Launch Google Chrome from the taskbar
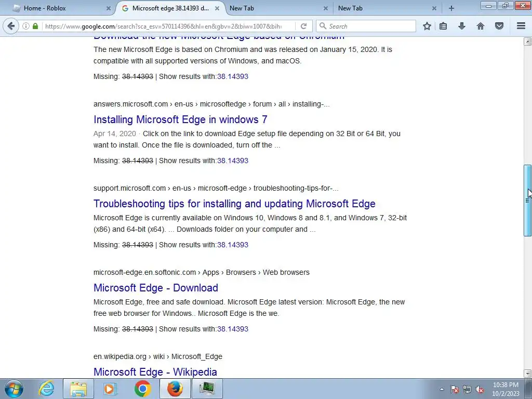This screenshot has width=532, height=399. pos(142,389)
